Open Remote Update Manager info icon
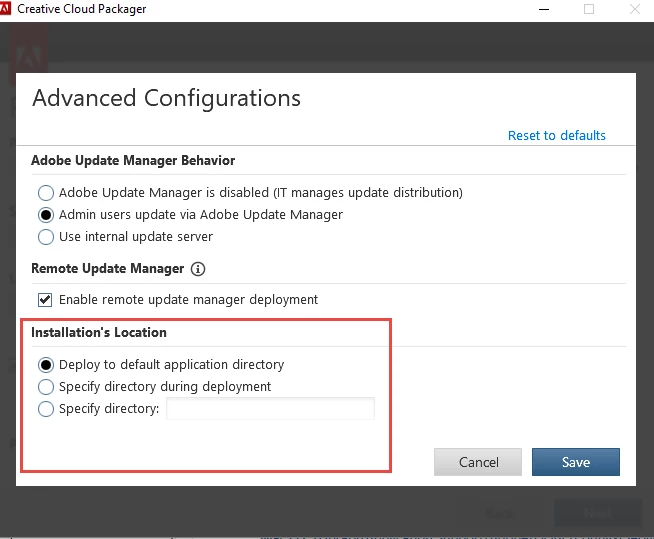Screen dimensions: 654x539 (198, 269)
